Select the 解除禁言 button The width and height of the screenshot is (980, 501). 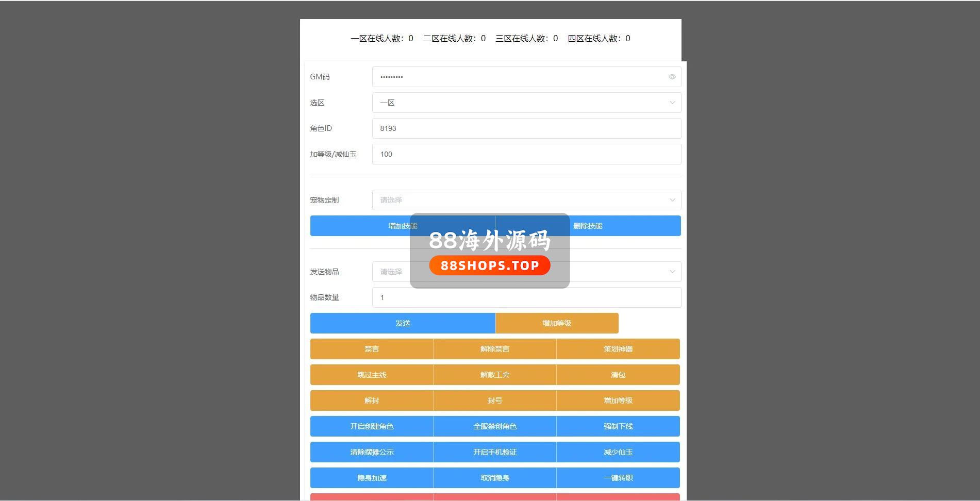point(495,349)
